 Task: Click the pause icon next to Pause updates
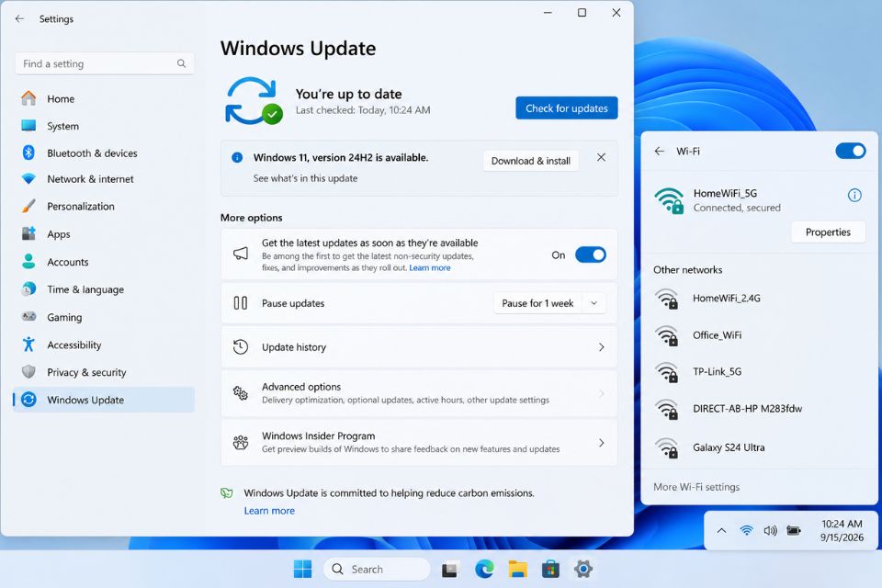pyautogui.click(x=241, y=303)
